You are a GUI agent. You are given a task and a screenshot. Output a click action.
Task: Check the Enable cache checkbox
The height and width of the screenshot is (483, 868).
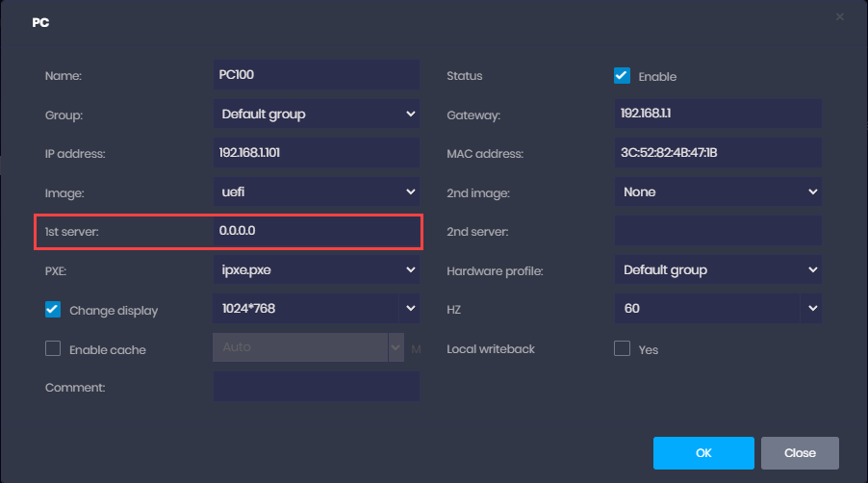(x=53, y=349)
